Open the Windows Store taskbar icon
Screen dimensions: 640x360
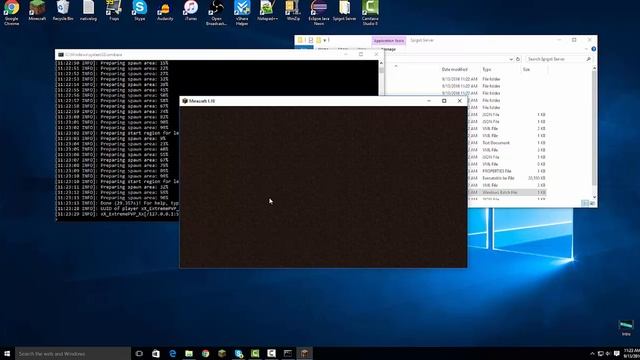(156, 353)
